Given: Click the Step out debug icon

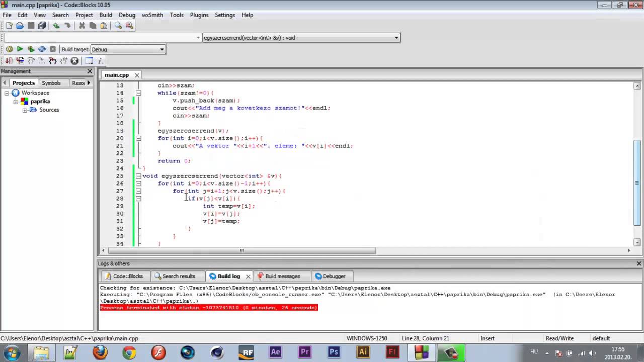Looking at the screenshot, I should pyautogui.click(x=64, y=61).
